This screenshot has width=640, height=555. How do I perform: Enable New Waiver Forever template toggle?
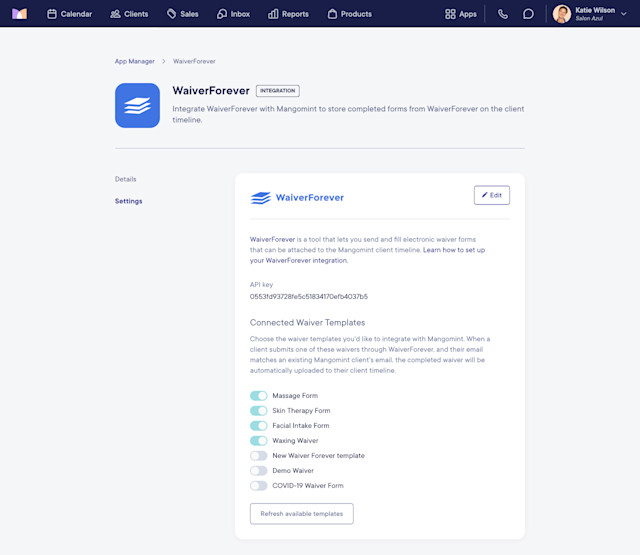coord(259,455)
